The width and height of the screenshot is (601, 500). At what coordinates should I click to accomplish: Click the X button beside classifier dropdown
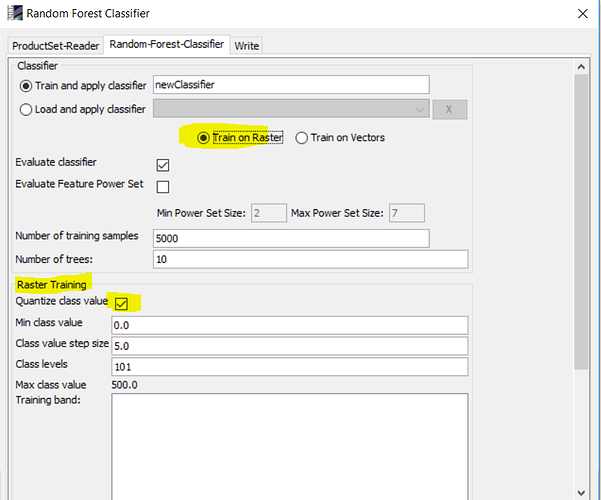pos(450,109)
